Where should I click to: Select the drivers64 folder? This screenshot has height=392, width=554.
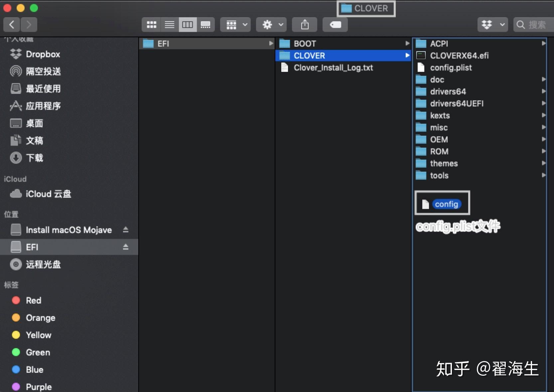click(480, 91)
